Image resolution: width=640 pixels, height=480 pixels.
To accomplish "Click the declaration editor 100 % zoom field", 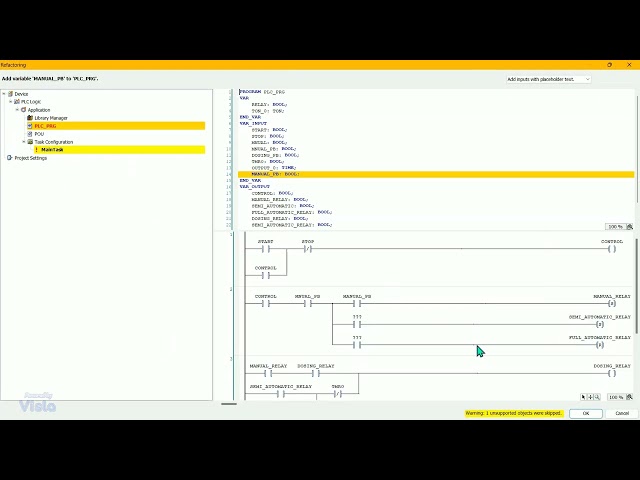I will tap(616, 227).
